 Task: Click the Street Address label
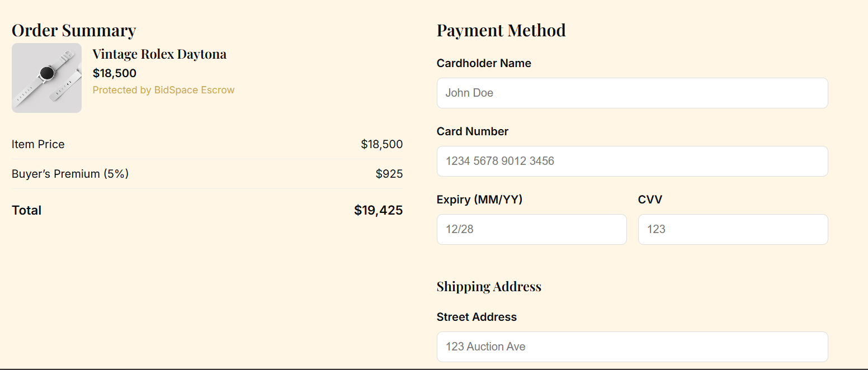[477, 317]
